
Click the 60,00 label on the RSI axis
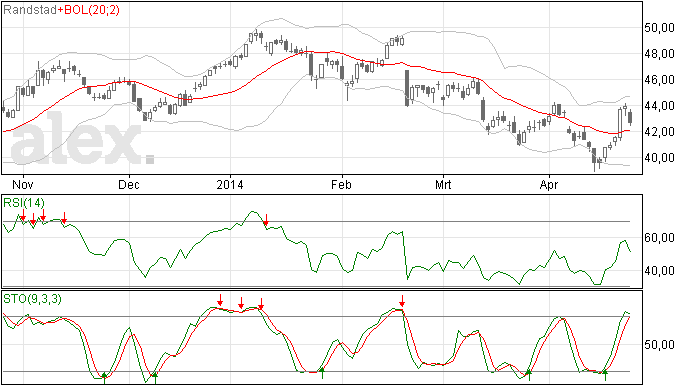(x=659, y=238)
